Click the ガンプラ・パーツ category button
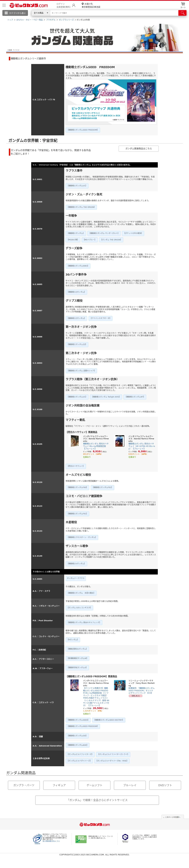Viewport: 189px width, 868px height. [24, 785]
